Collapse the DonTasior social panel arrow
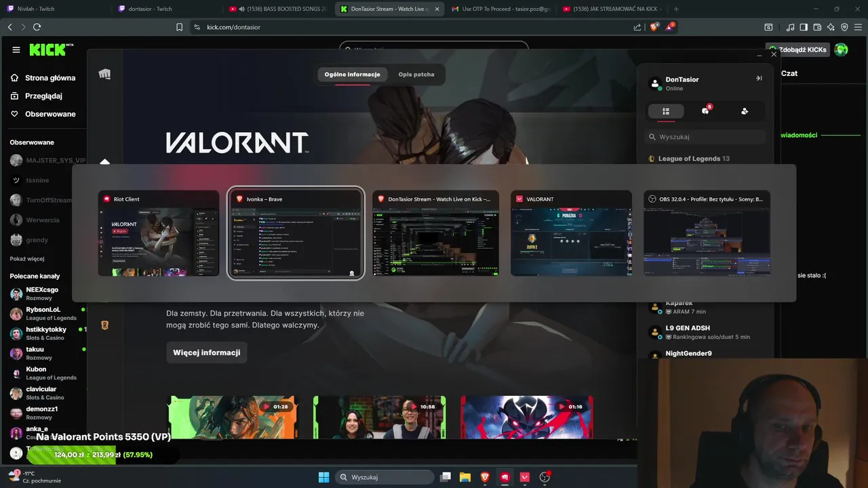This screenshot has height=488, width=868. pyautogui.click(x=759, y=79)
